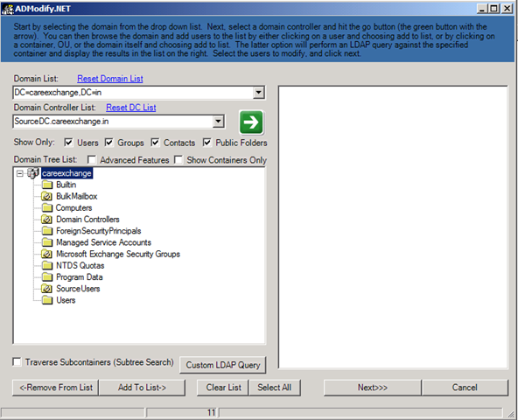Select the Domain Controllers OU icon
The image size is (518, 420).
(x=47, y=220)
